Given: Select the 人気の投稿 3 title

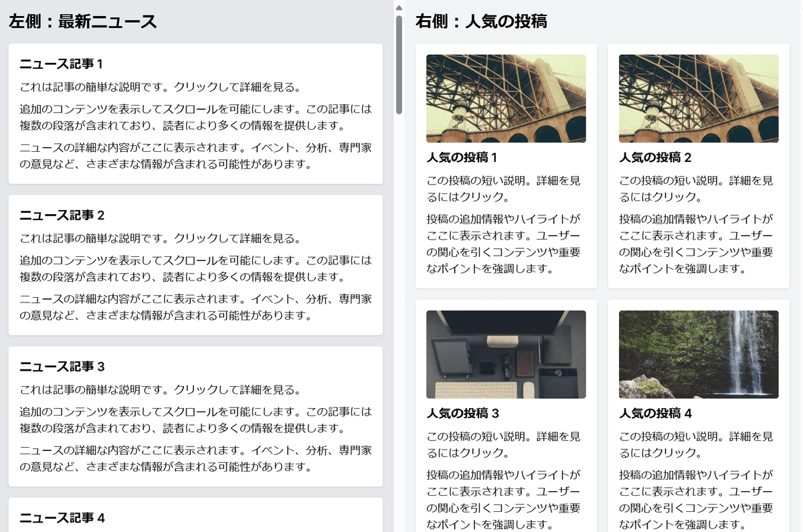Looking at the screenshot, I should pos(462,414).
